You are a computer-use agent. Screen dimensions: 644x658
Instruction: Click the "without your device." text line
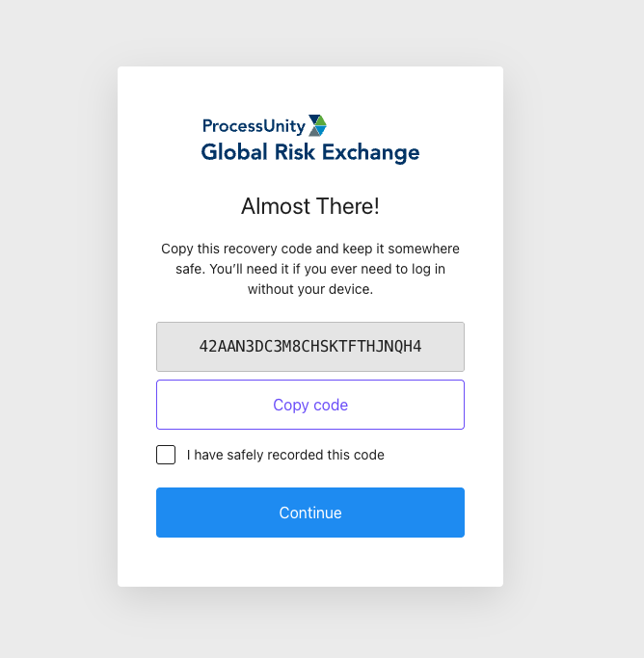(310, 289)
